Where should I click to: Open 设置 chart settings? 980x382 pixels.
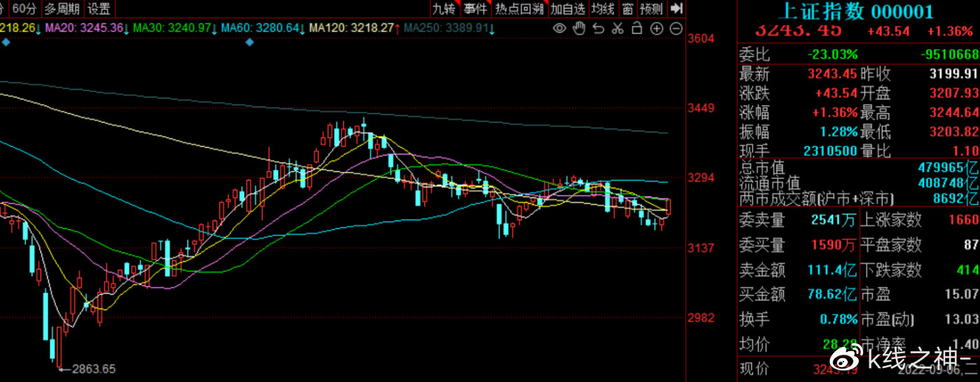coord(99,8)
